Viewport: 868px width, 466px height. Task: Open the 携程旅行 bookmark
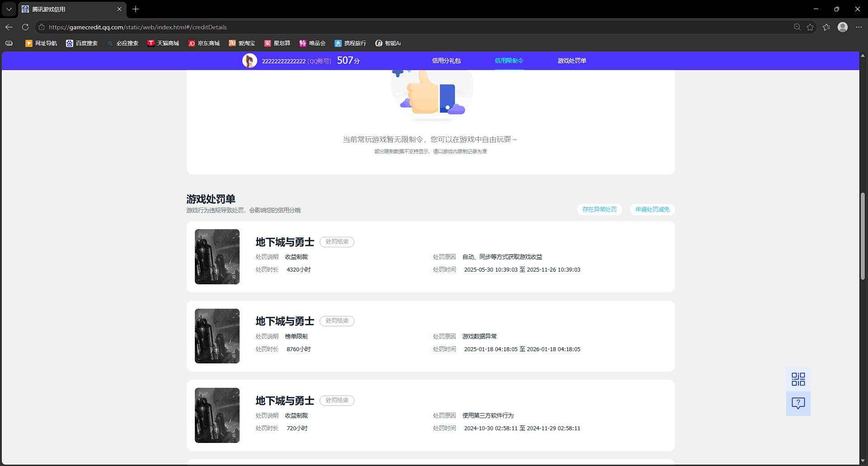point(350,43)
